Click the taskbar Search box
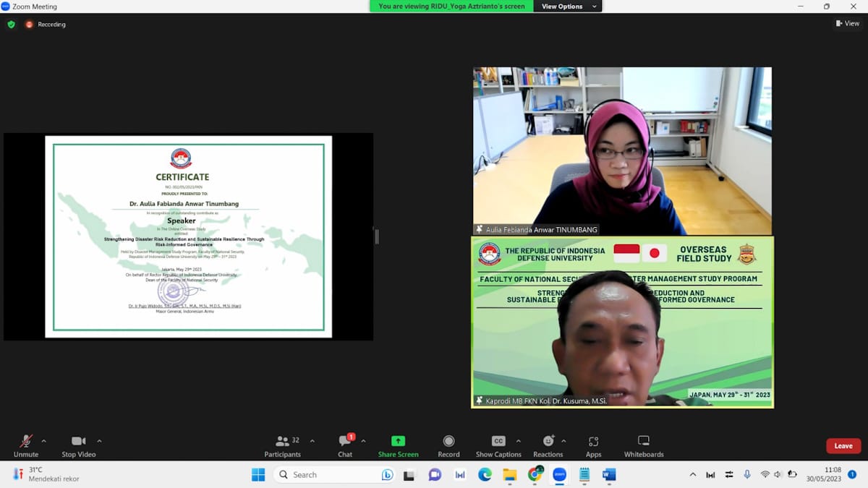The height and width of the screenshot is (488, 868). [x=335, y=474]
